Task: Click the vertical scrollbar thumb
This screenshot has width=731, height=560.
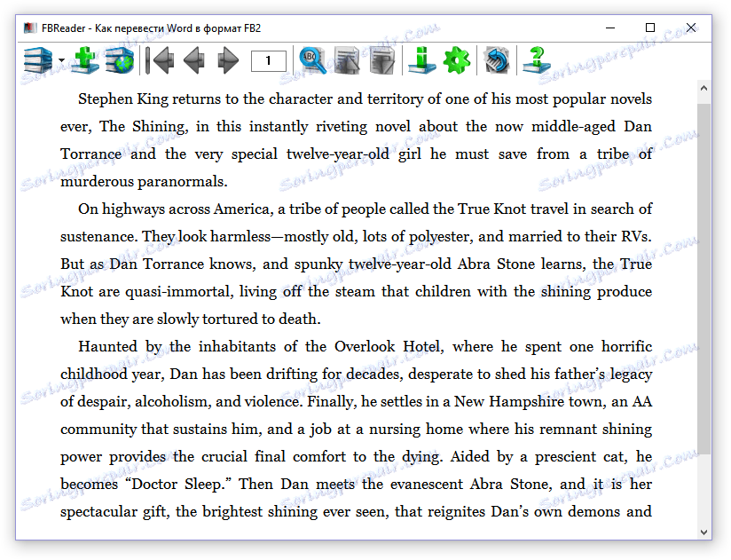Action: coord(704,279)
